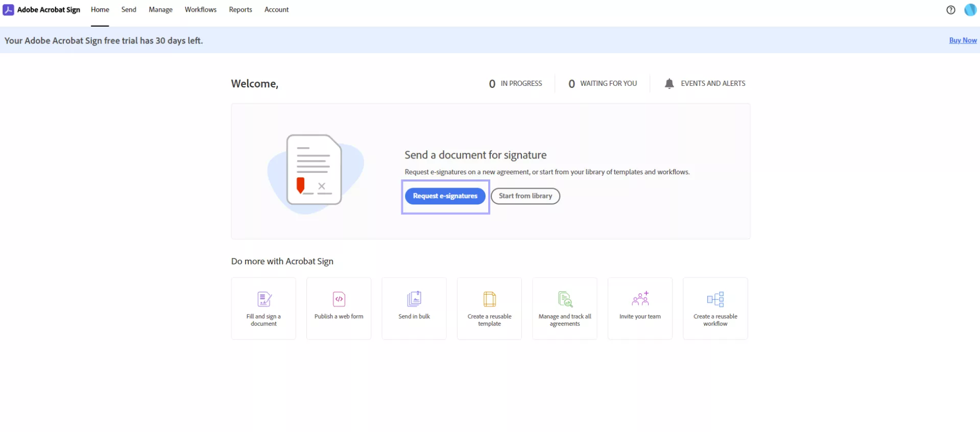Select the 'Manage and track all agreements' caption
This screenshot has height=432, width=980.
(x=565, y=320)
